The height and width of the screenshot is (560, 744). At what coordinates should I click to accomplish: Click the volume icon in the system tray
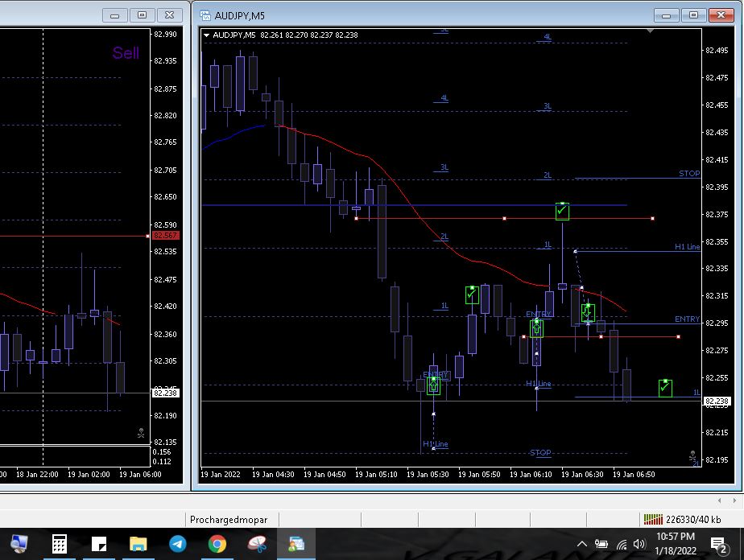[x=639, y=545]
